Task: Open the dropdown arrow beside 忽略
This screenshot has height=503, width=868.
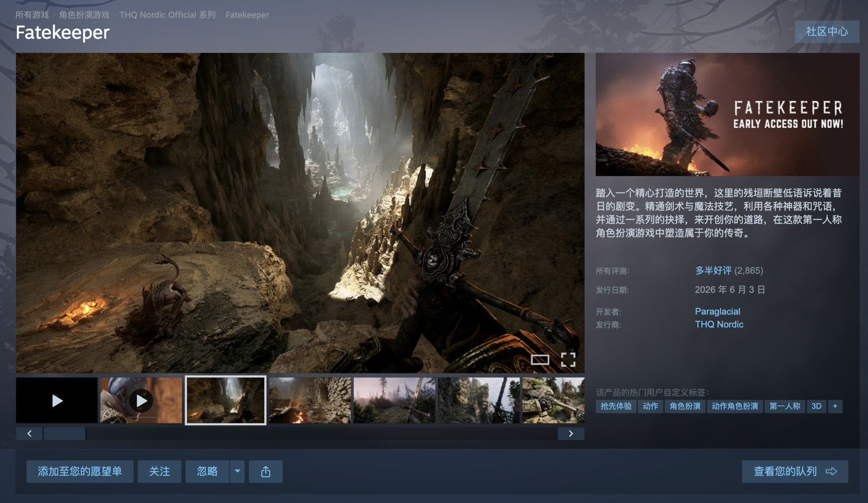Action: click(x=237, y=472)
